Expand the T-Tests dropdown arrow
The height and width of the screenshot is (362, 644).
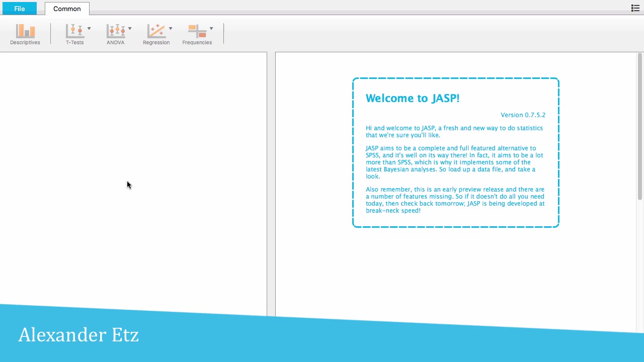tap(89, 28)
